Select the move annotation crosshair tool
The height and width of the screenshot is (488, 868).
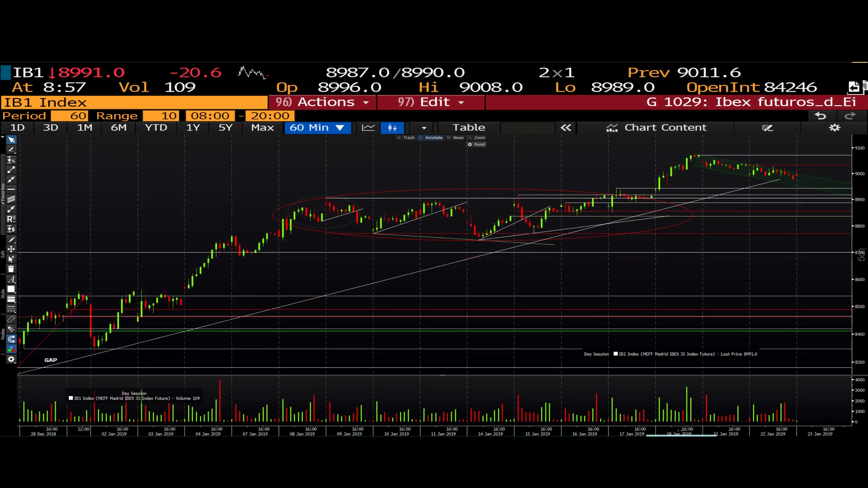[x=11, y=249]
